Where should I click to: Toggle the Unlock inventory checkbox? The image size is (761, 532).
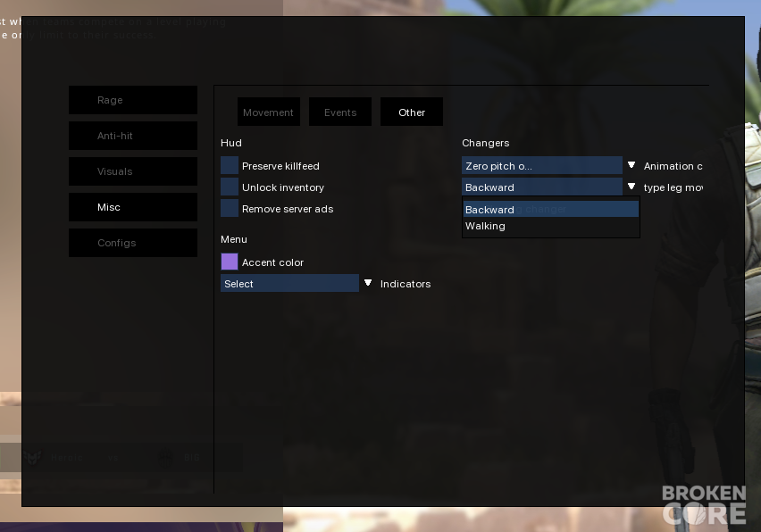click(230, 187)
